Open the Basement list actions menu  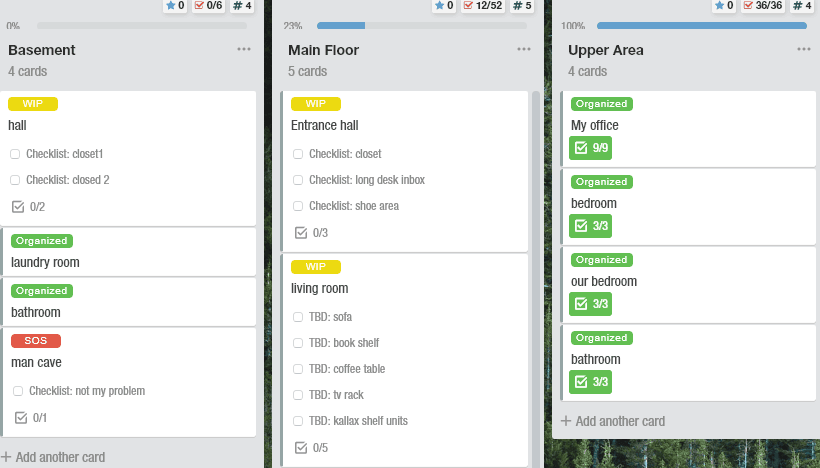(244, 49)
